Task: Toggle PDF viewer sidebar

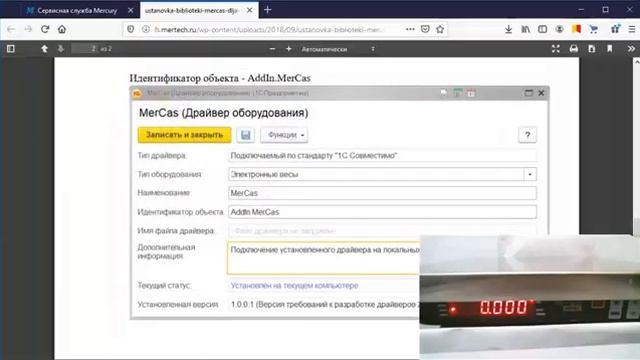Action: tap(11, 49)
